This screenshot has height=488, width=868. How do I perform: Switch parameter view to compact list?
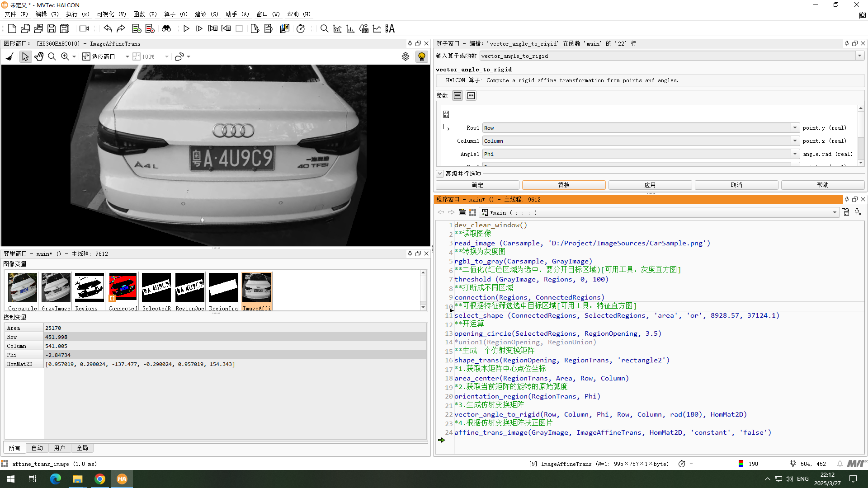click(471, 95)
